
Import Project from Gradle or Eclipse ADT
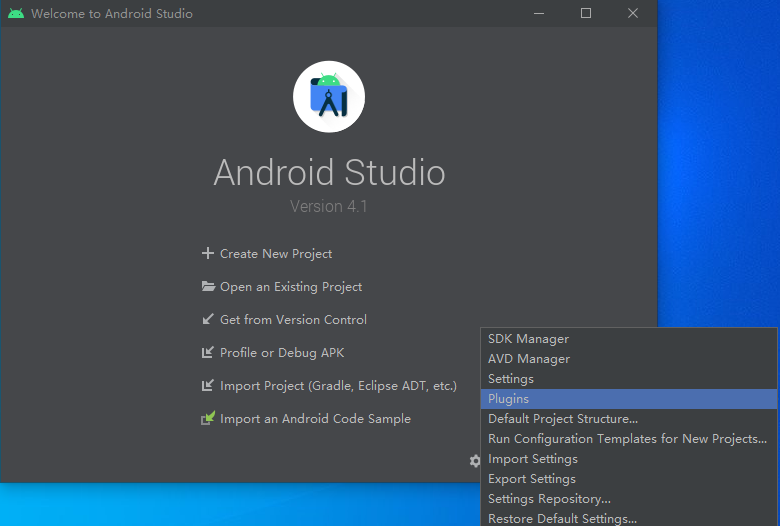point(338,386)
